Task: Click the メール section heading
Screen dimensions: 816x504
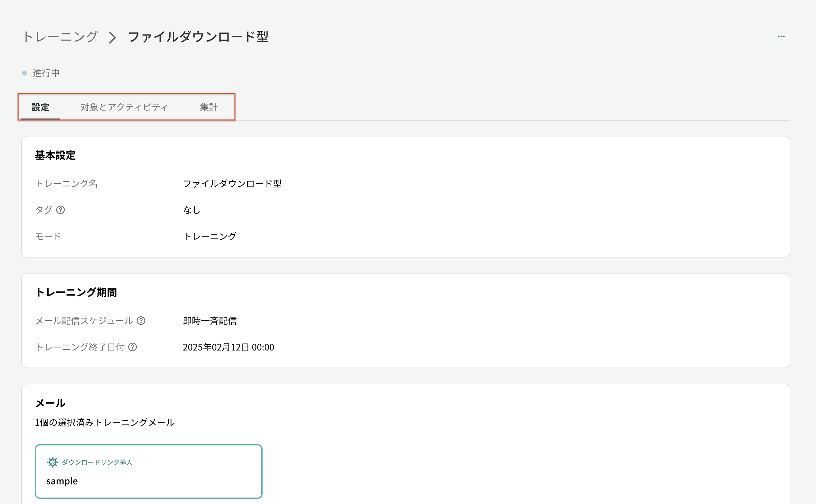Action: [x=50, y=403]
